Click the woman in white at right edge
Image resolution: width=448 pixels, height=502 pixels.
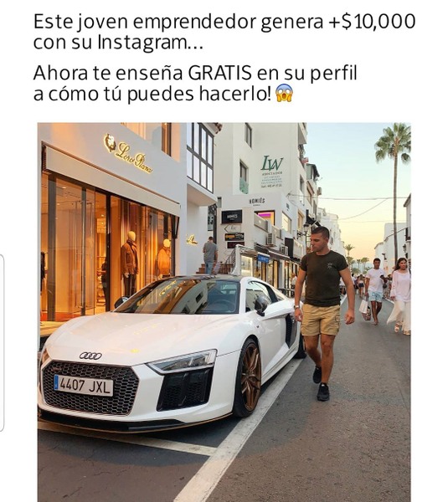[400, 295]
